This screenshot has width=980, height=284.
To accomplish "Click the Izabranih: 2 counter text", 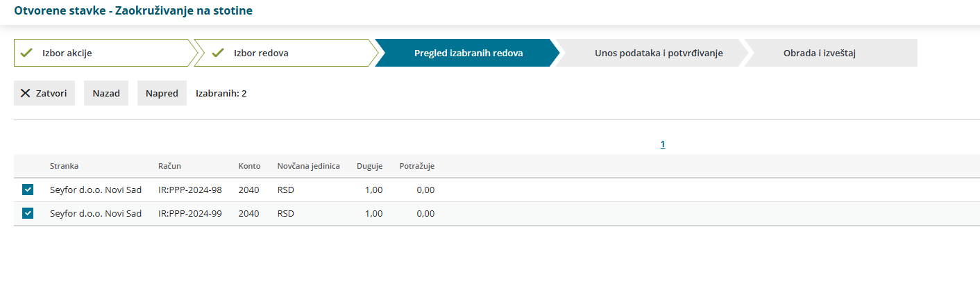I will 221,93.
